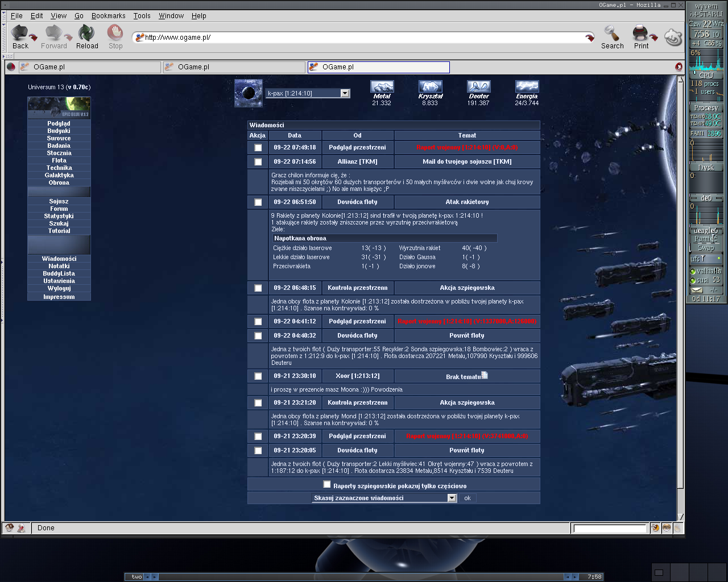
Task: Click the Print toolbar icon
Action: pos(640,33)
